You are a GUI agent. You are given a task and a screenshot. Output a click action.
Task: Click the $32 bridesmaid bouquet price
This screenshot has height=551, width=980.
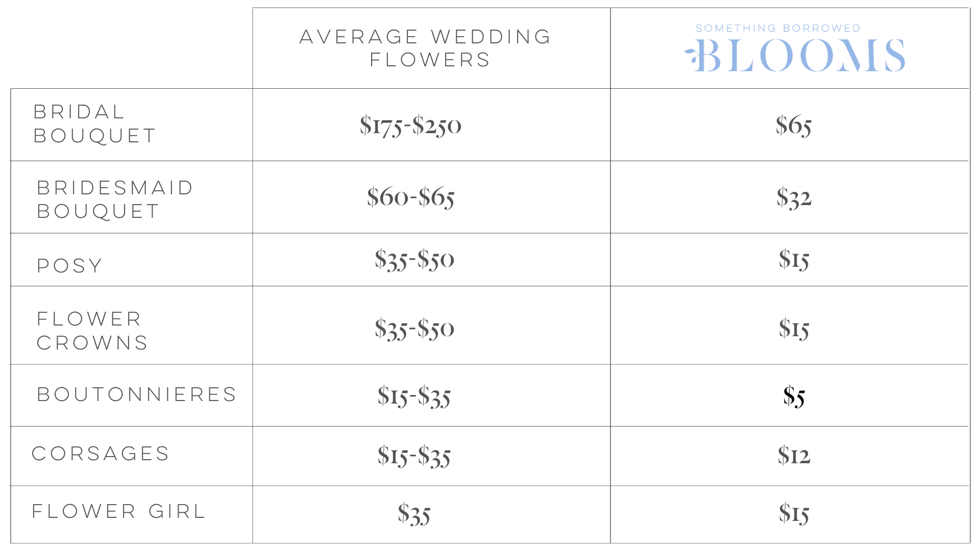tap(794, 197)
